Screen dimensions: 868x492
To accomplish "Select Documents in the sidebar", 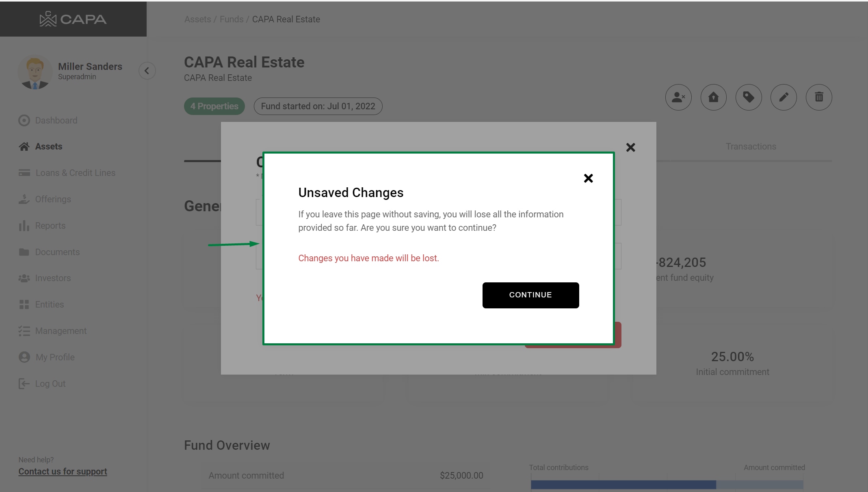I will 57,252.
